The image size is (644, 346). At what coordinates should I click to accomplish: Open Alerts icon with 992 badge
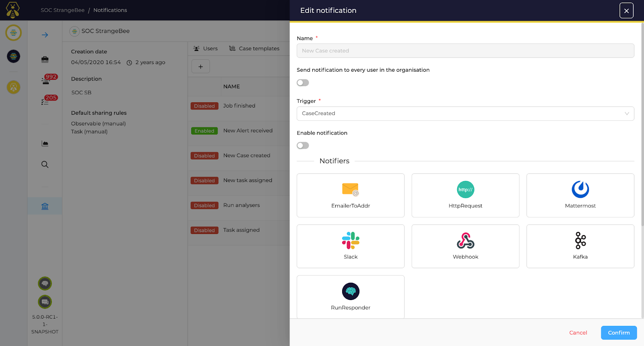[46, 80]
